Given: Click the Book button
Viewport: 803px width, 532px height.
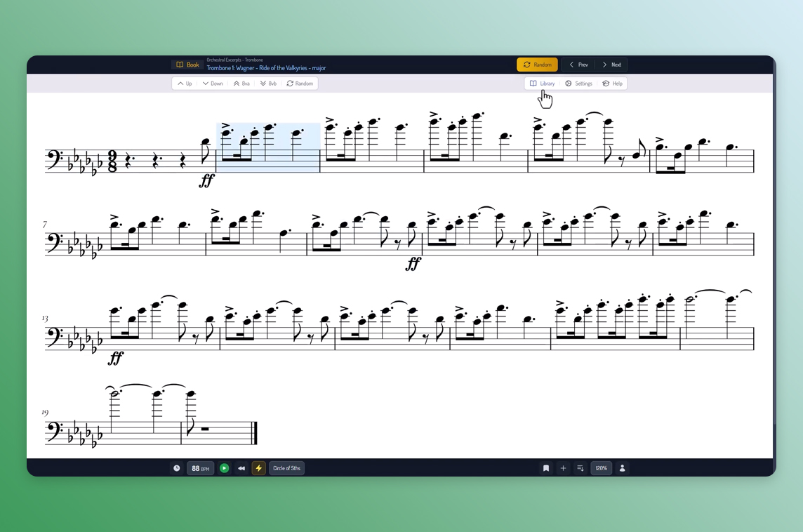Looking at the screenshot, I should pyautogui.click(x=187, y=65).
